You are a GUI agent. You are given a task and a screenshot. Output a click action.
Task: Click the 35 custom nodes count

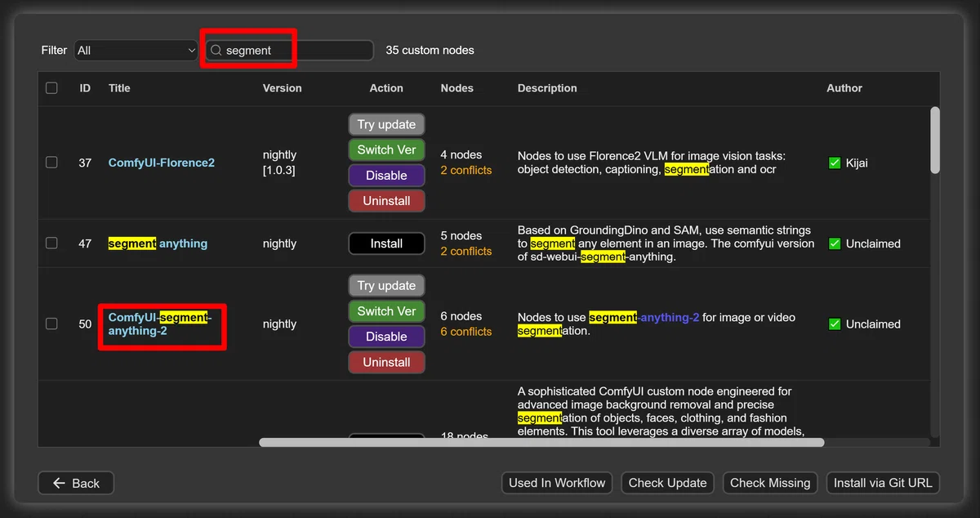tap(430, 51)
